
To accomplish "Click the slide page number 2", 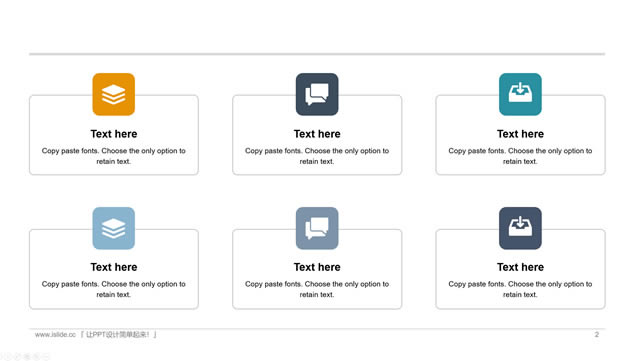I will [597, 335].
